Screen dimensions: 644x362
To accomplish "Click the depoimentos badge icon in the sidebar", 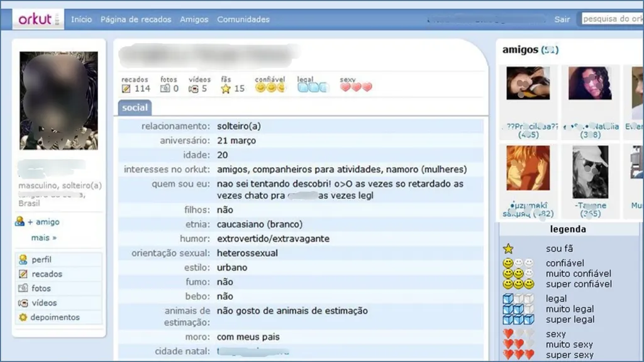I will pos(23,317).
